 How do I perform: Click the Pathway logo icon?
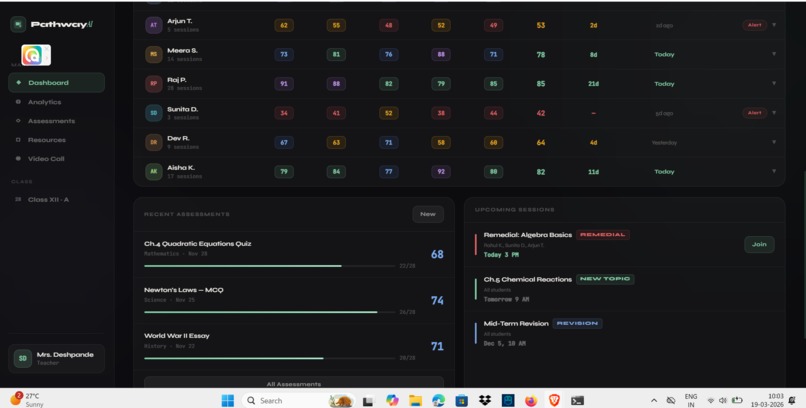tap(19, 24)
